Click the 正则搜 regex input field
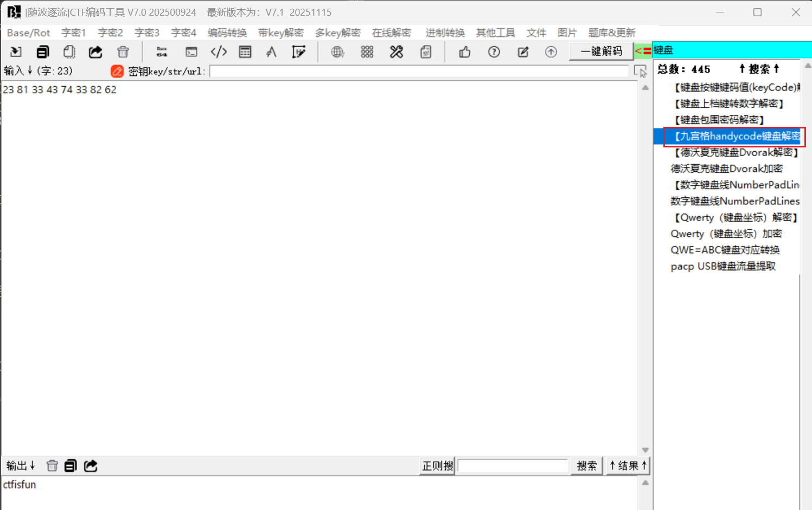This screenshot has width=812, height=510. (x=512, y=466)
